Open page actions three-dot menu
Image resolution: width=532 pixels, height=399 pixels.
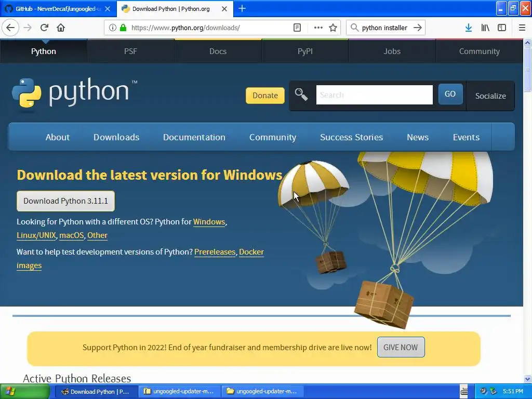tap(318, 28)
